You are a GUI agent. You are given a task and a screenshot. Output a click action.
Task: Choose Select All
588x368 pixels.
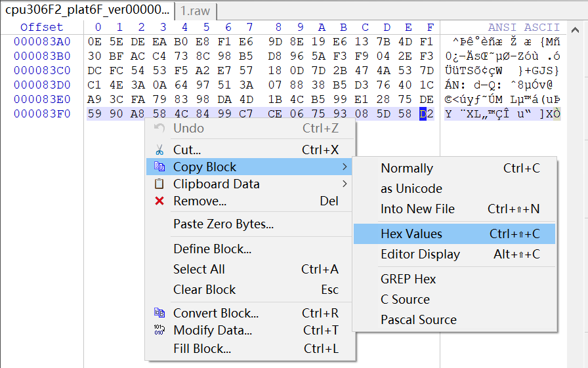(x=249, y=269)
